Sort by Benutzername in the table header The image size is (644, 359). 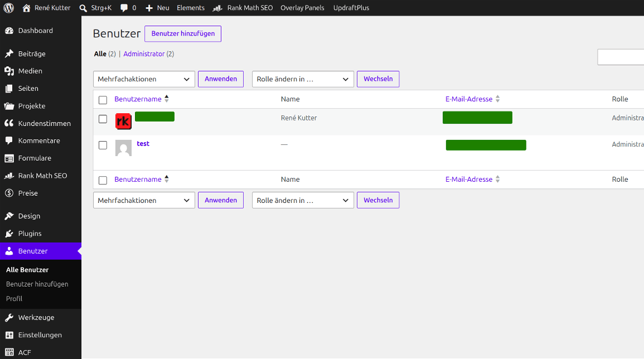click(141, 99)
